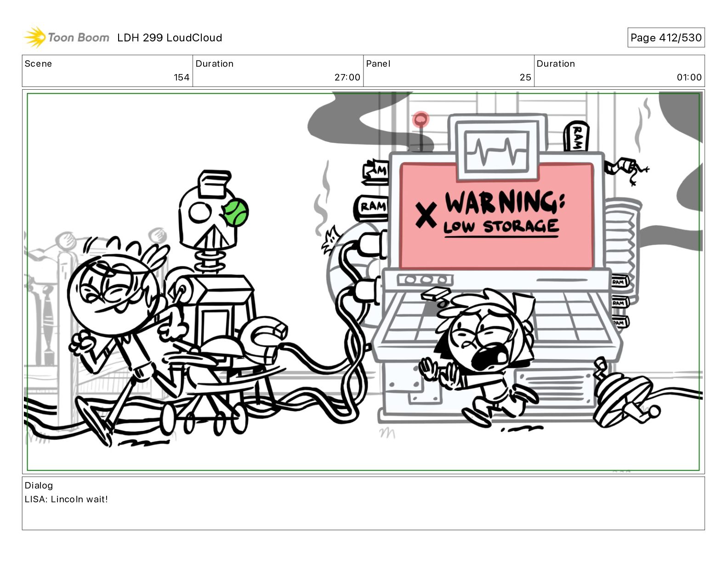Select the panel duration value '01:00'

(x=689, y=77)
